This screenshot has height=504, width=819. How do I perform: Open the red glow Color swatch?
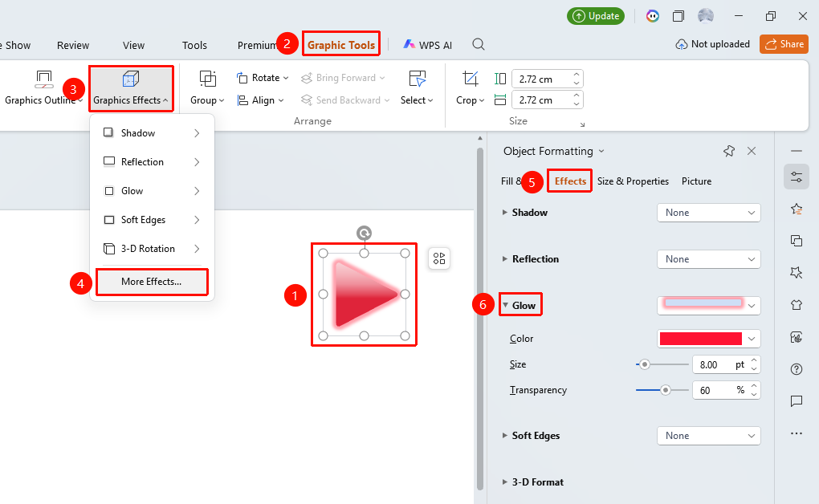click(x=709, y=339)
